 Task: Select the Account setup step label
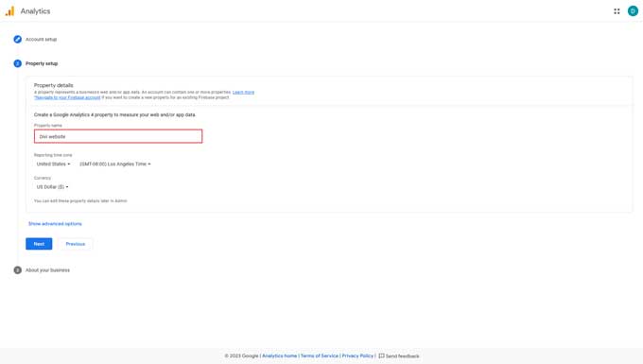pyautogui.click(x=41, y=40)
